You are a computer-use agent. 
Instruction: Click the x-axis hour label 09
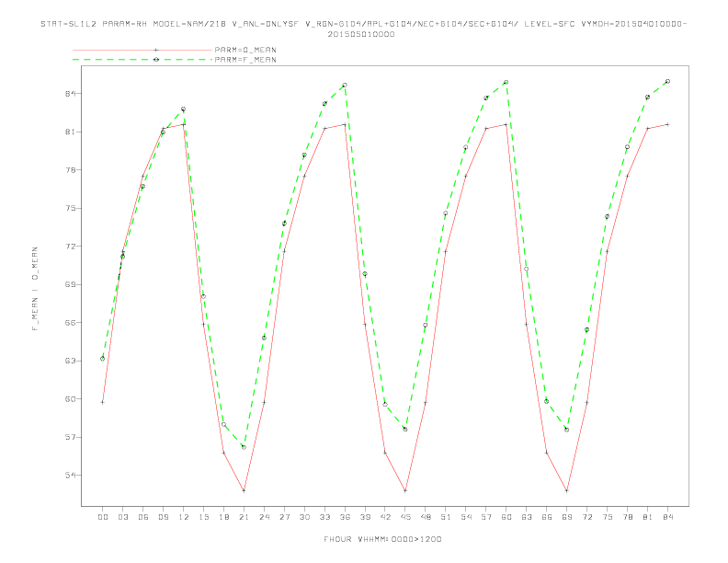(164, 517)
